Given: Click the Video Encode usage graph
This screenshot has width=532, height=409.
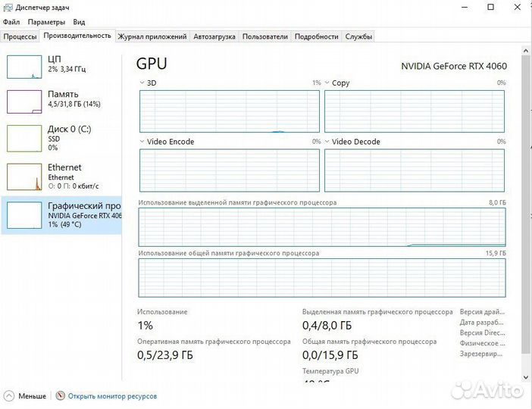Looking at the screenshot, I should [230, 170].
